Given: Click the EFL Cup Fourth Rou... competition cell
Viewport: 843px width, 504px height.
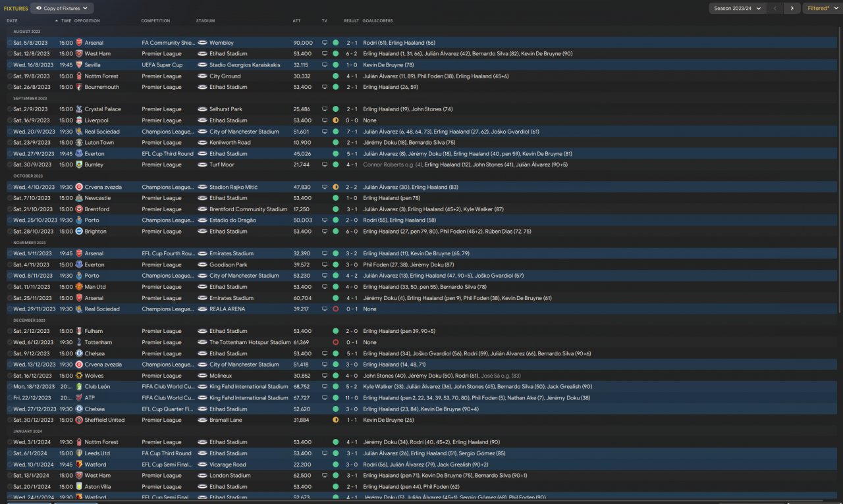Looking at the screenshot, I should pos(168,253).
